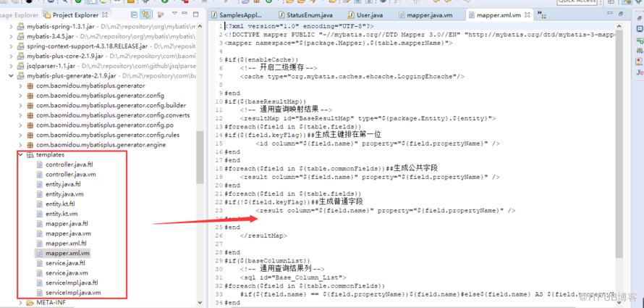Viewport: 644px width, 308px height.
Task: Expand the mybatis-3.4.5.jar node
Action: pos(12,36)
